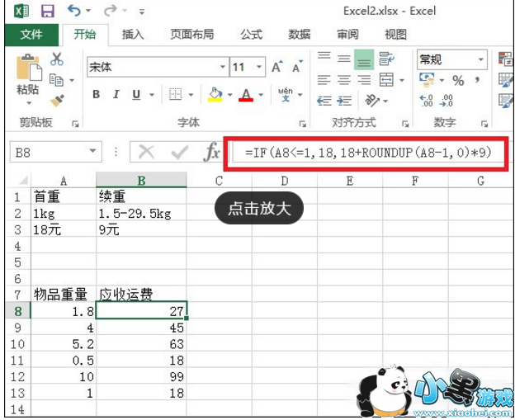This screenshot has height=420, width=515.
Task: Open the font size 11 dropdown
Action: [x=259, y=67]
